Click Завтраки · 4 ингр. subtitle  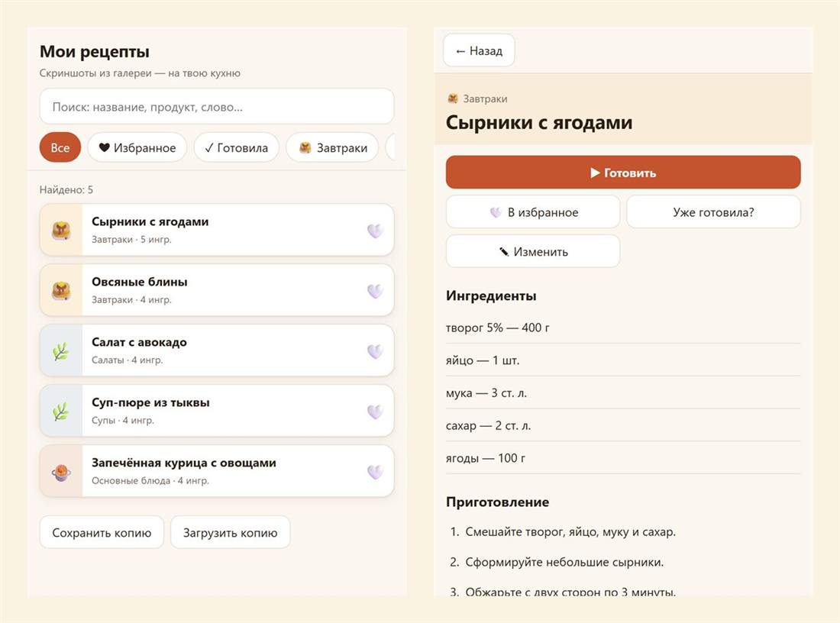click(131, 299)
